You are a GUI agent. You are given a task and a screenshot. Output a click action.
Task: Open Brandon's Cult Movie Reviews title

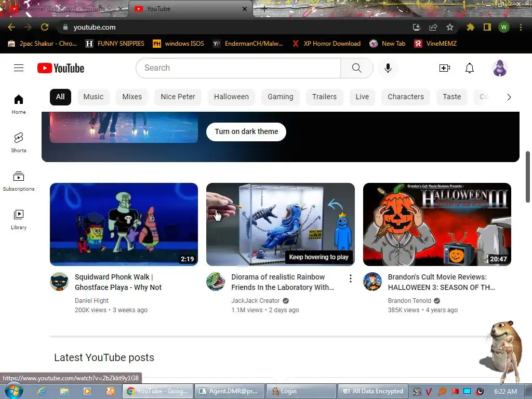click(x=442, y=282)
